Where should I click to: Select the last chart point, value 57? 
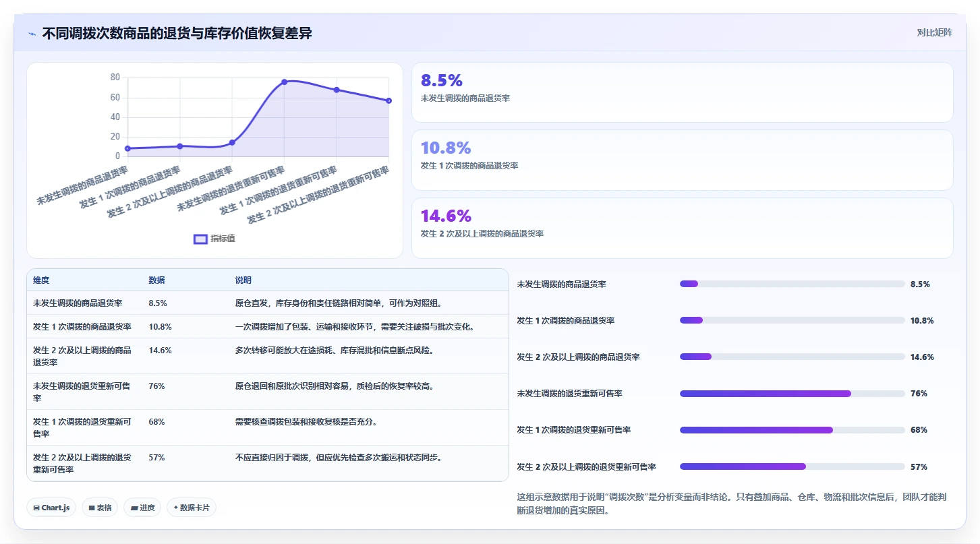(388, 100)
